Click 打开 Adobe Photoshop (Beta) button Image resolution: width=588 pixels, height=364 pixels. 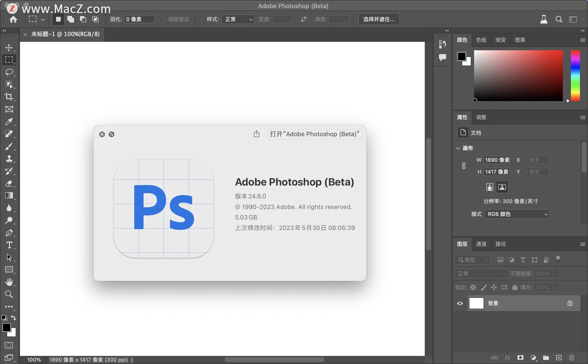coord(315,134)
